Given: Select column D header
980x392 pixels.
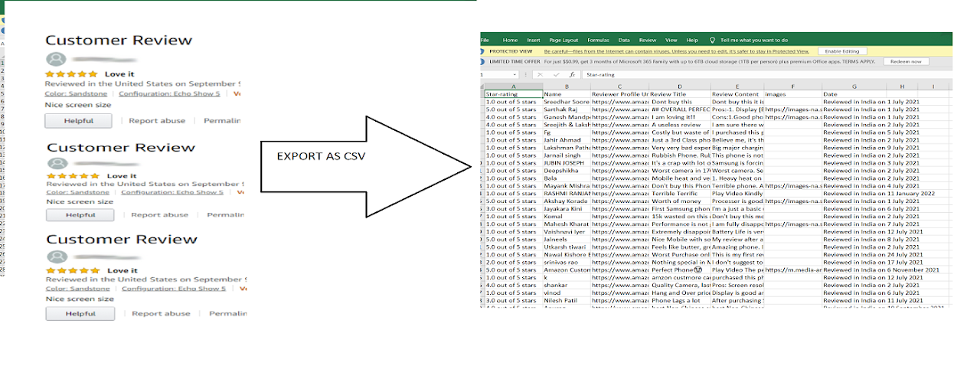Looking at the screenshot, I should [680, 87].
